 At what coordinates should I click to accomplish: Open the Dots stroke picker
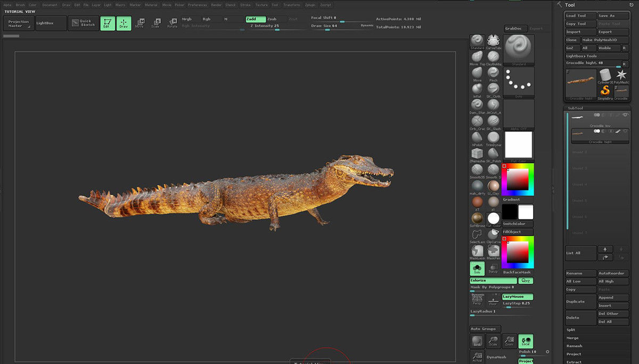click(x=519, y=82)
